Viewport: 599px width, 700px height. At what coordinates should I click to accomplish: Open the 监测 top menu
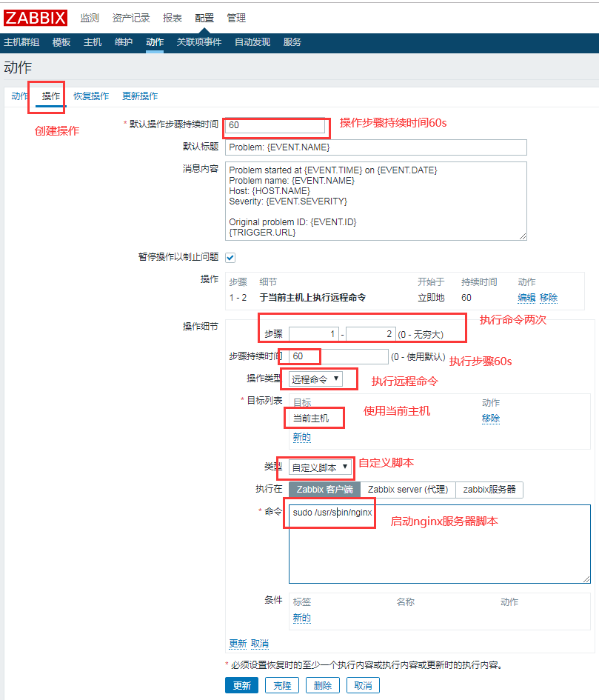point(90,18)
